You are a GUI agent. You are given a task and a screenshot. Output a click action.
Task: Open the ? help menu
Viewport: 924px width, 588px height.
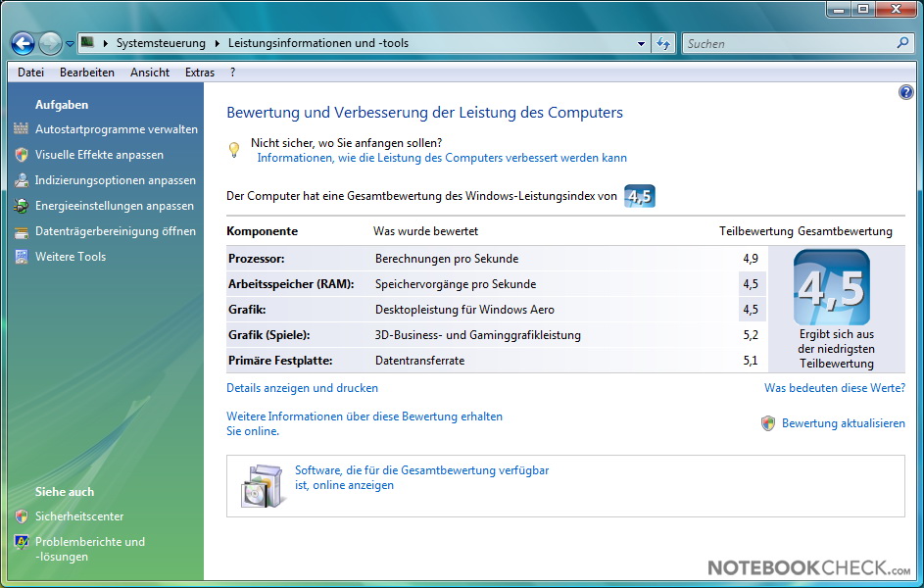coord(233,73)
